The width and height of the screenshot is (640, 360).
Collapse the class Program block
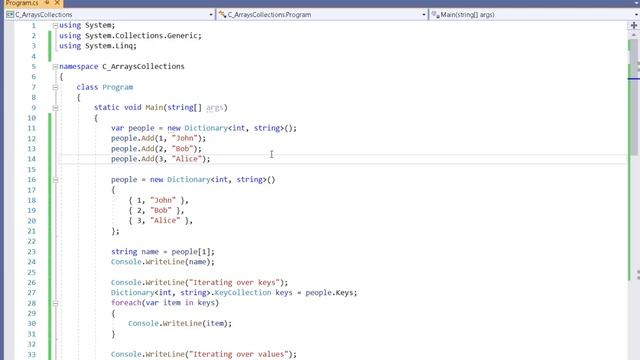tap(55, 87)
